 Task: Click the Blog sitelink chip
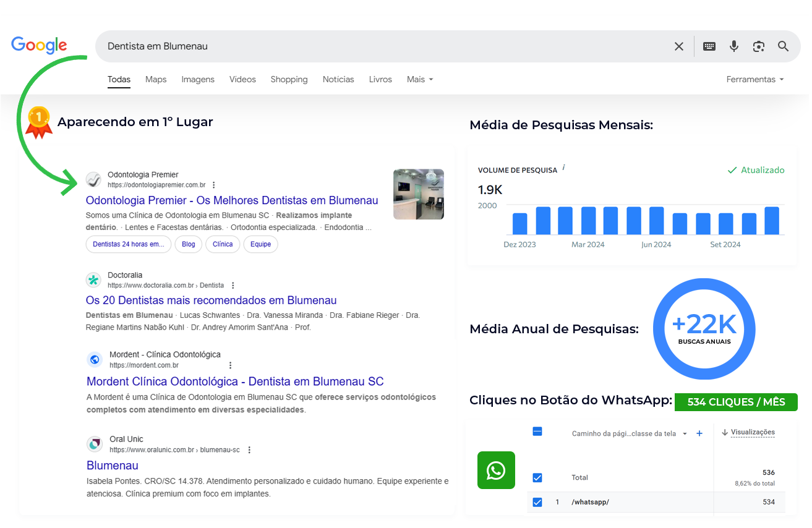pyautogui.click(x=189, y=244)
